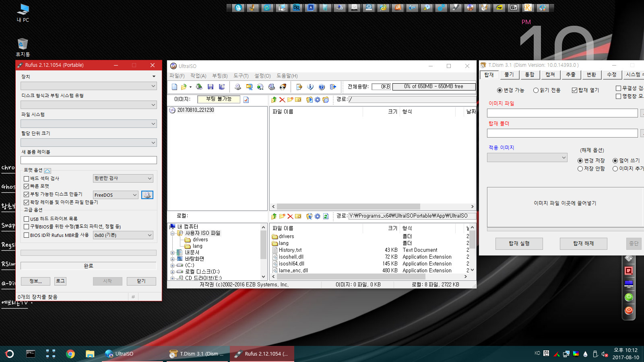Click the blue question-mark Help icon in UltraISO

pos(322,87)
